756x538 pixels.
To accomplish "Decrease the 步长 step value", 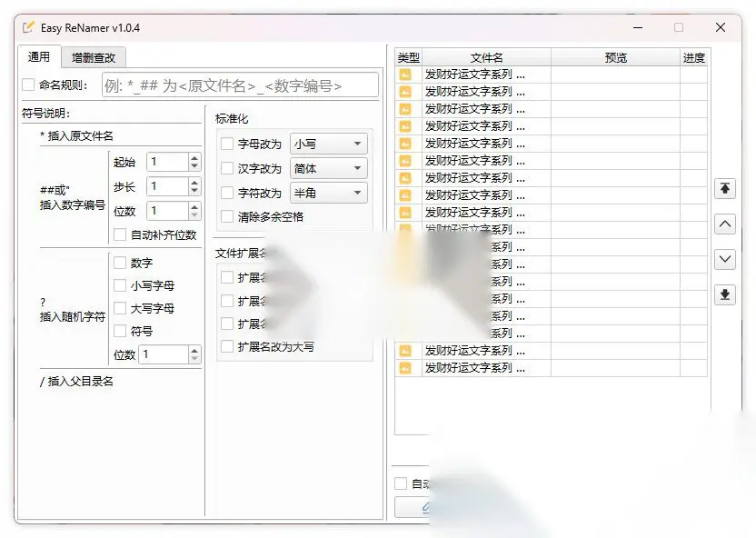I will (x=194, y=191).
